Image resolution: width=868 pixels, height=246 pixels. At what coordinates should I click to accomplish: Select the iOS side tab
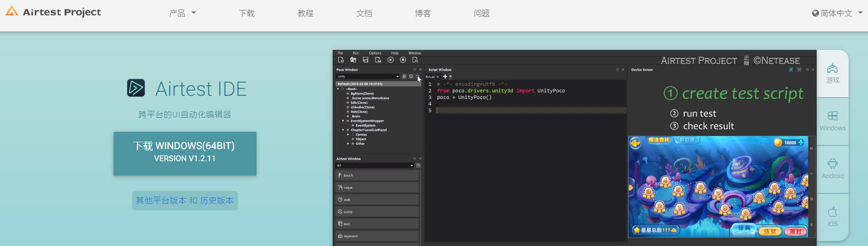click(x=833, y=217)
